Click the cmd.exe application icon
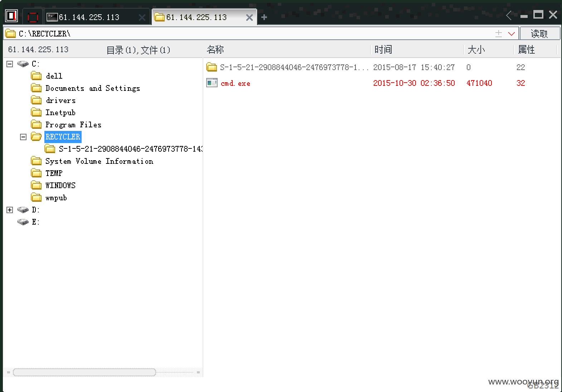The height and width of the screenshot is (392, 562). tap(212, 83)
